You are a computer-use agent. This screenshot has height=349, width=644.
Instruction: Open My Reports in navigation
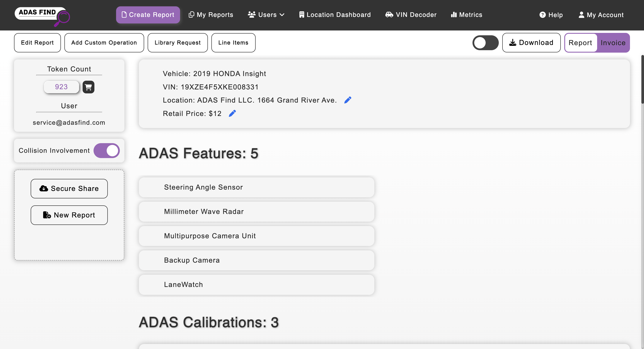211,15
